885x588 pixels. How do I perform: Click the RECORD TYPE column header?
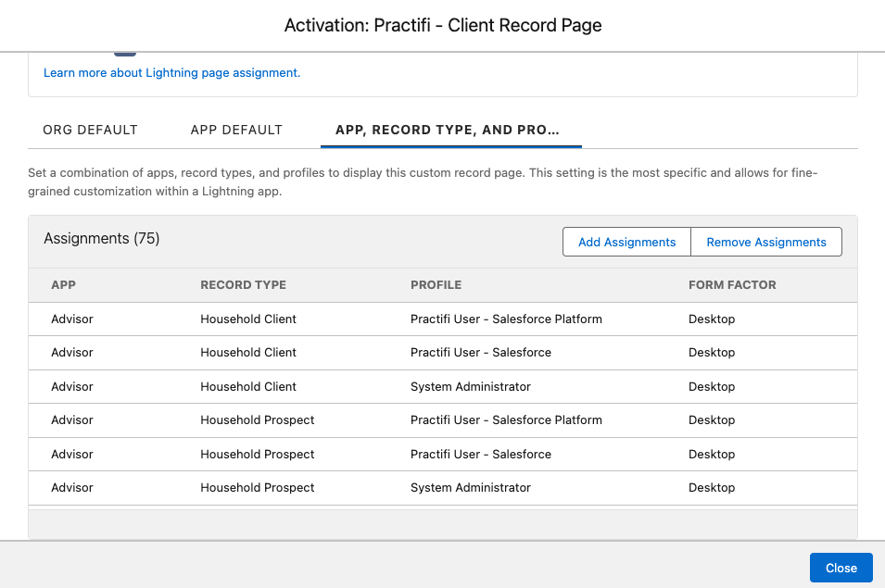tap(244, 285)
